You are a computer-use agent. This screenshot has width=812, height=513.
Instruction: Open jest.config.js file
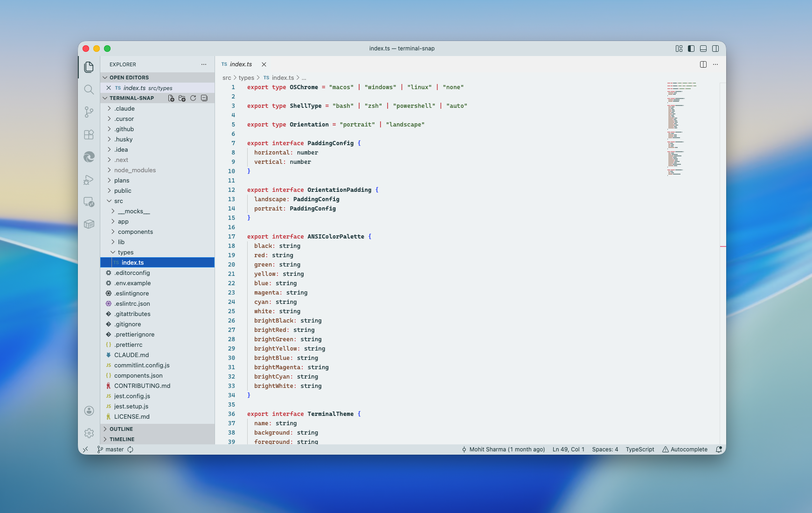[x=158, y=396]
